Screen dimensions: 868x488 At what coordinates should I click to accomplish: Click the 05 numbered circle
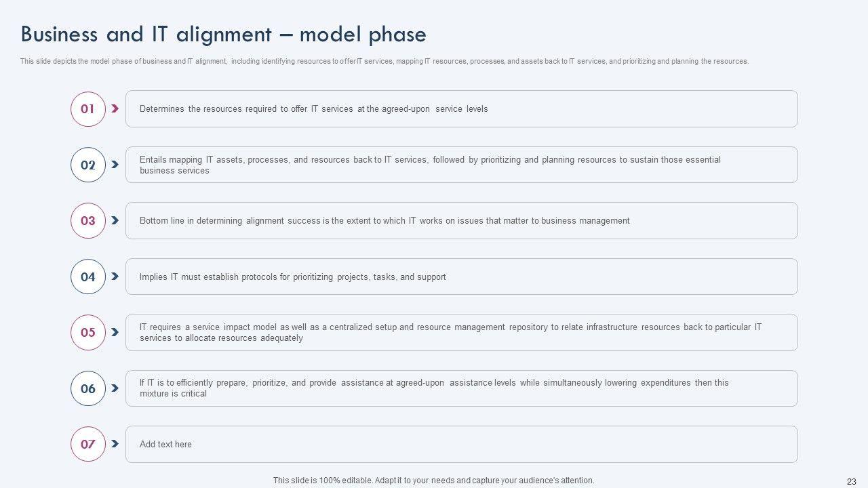[x=88, y=333]
